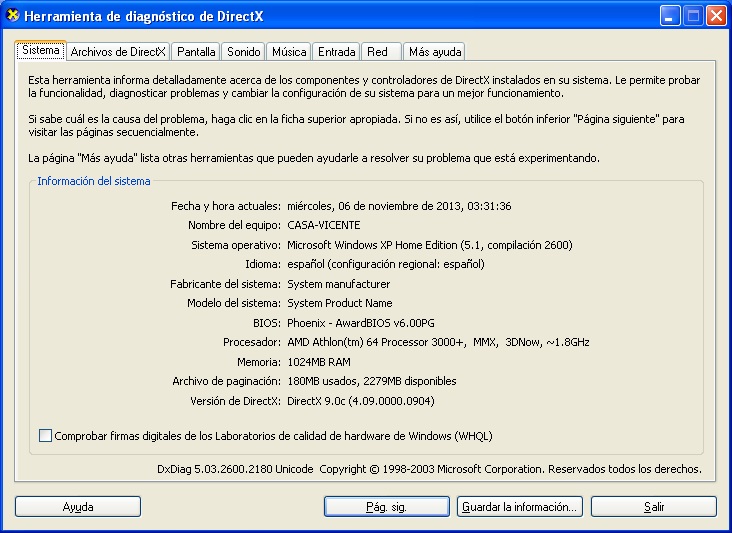Screen dimensions: 732x533
Task: Click the disabled maximize button
Action: (693, 16)
